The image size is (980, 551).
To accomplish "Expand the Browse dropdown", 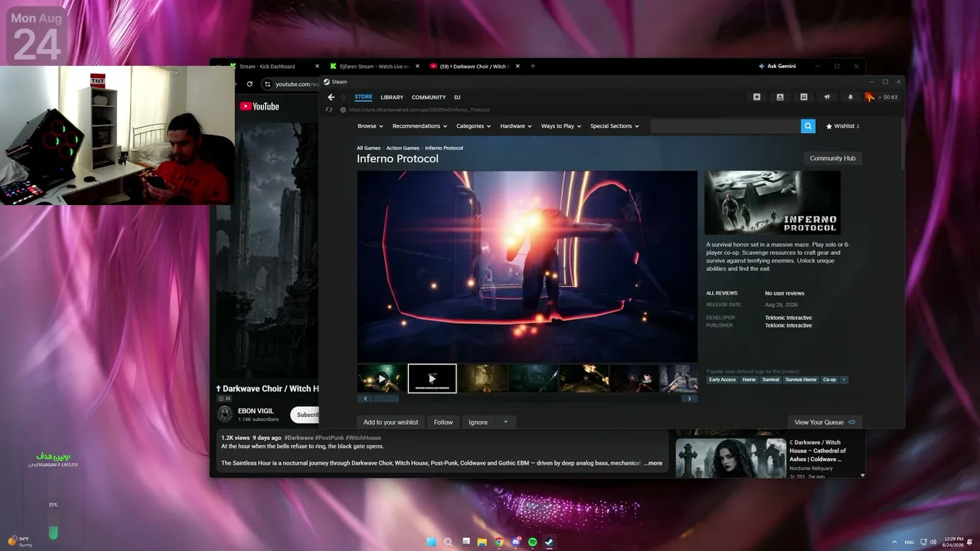I will tap(370, 126).
